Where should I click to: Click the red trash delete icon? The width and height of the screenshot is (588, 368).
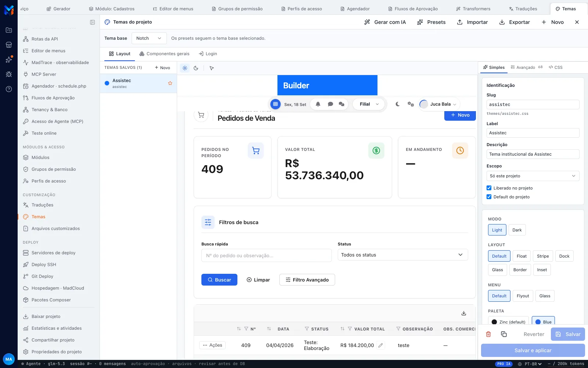tap(488, 334)
